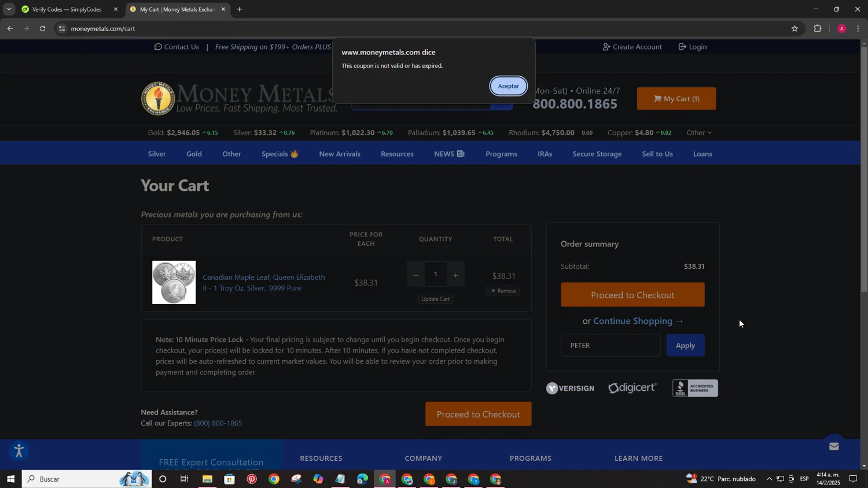Image resolution: width=868 pixels, height=488 pixels.
Task: Open File Explorer from the taskbar
Action: tap(207, 479)
